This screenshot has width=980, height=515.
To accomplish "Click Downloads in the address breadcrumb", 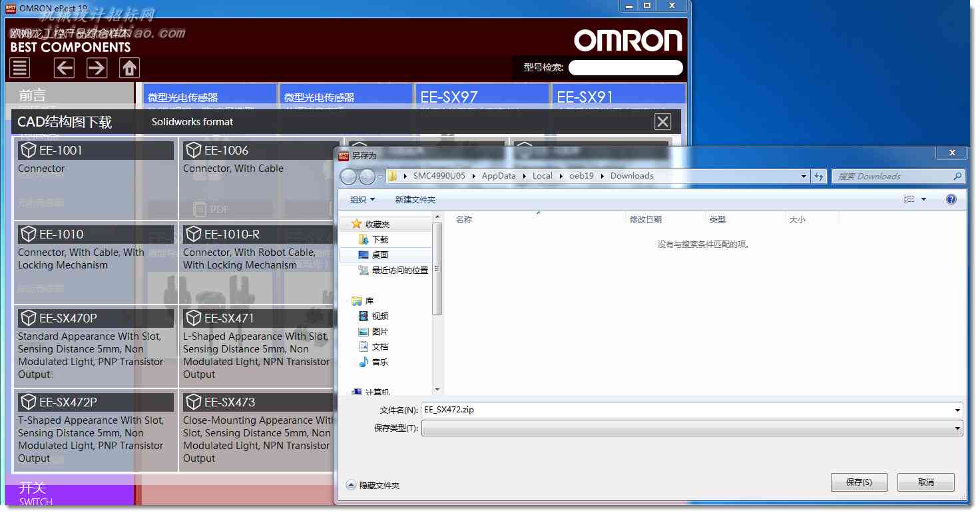I will (632, 176).
